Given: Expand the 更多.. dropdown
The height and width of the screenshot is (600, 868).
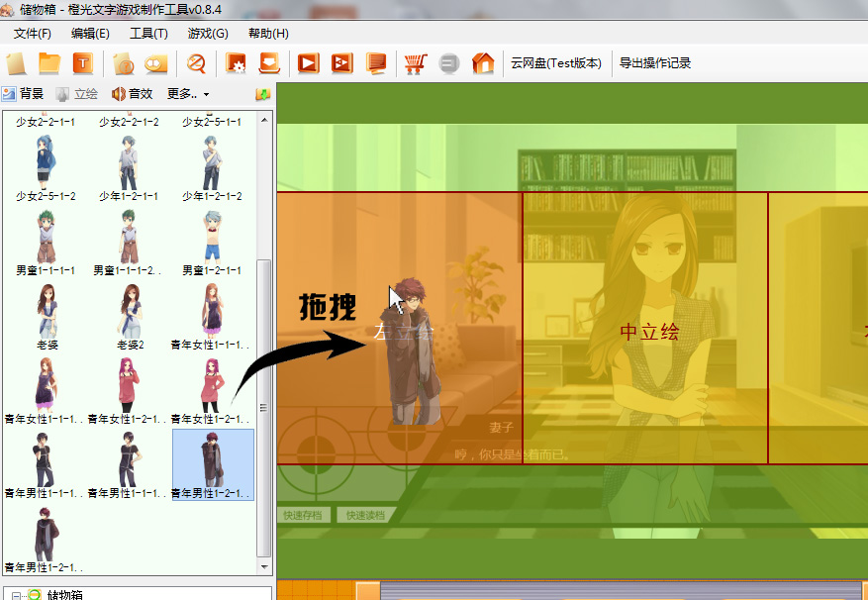Looking at the screenshot, I should (188, 94).
